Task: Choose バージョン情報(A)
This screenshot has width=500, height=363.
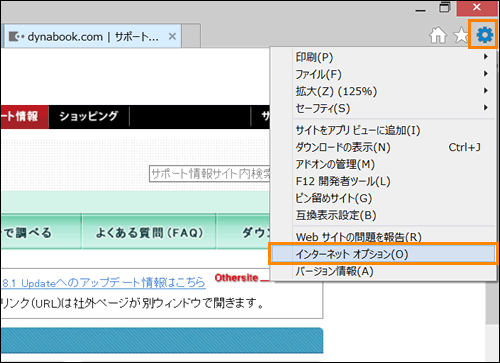Action: [392, 271]
